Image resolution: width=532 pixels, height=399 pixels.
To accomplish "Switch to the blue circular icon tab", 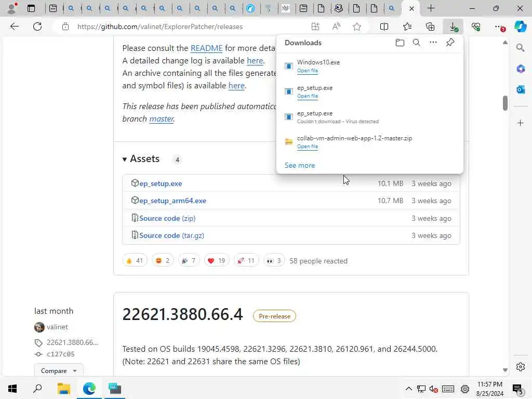I will click(250, 8).
